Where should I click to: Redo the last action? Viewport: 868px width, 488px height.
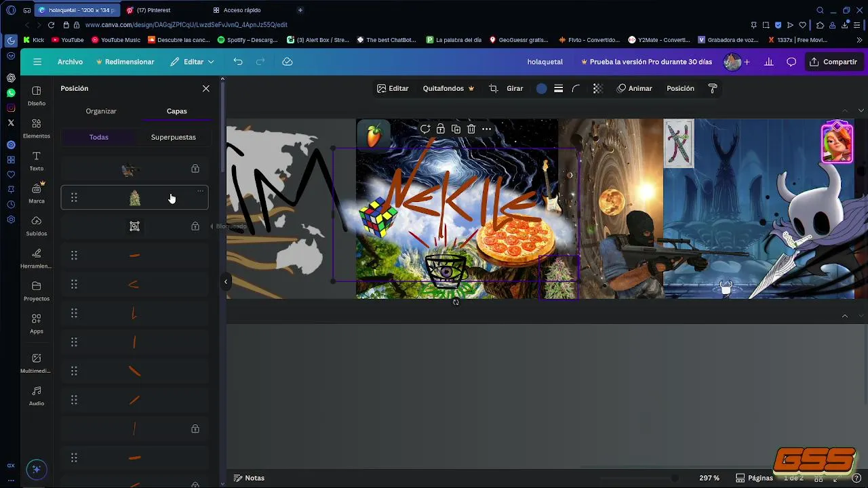coord(260,62)
